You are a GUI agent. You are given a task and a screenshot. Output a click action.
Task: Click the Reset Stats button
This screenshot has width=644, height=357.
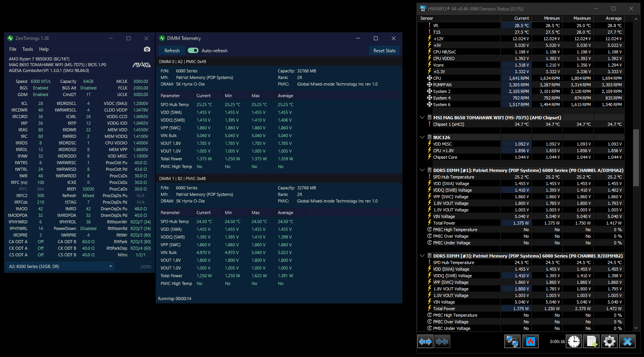coord(384,51)
